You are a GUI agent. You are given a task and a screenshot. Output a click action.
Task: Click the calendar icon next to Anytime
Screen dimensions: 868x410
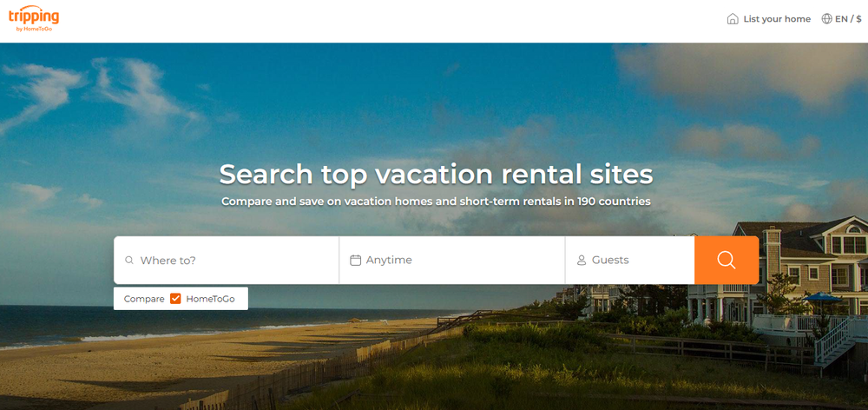click(x=355, y=260)
